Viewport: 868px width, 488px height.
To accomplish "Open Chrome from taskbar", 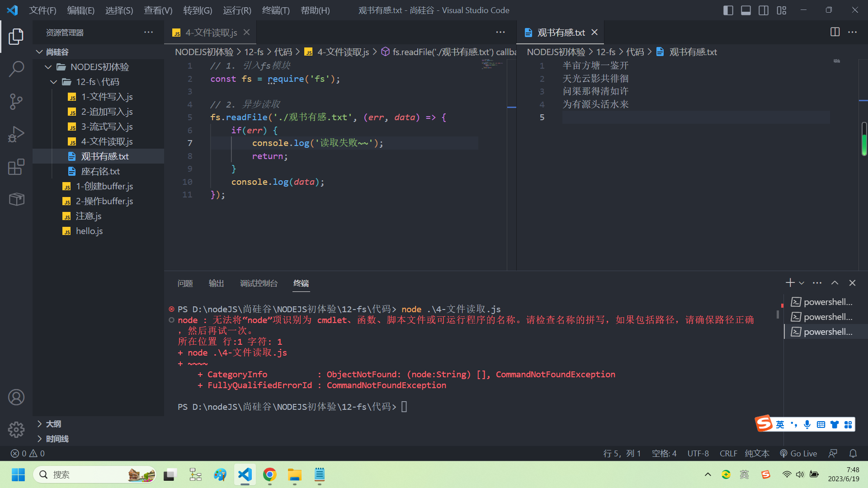I will (x=270, y=474).
